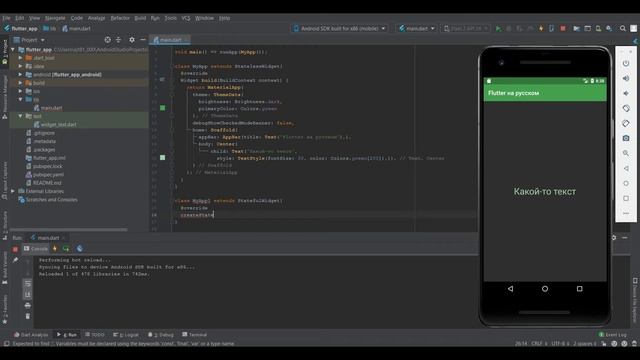Tap the phone screen Back navigation button
The height and width of the screenshot is (360, 640).
pos(510,289)
